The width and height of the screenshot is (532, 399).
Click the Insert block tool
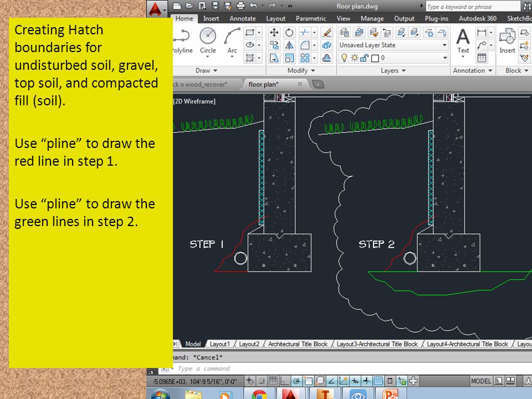pos(507,40)
